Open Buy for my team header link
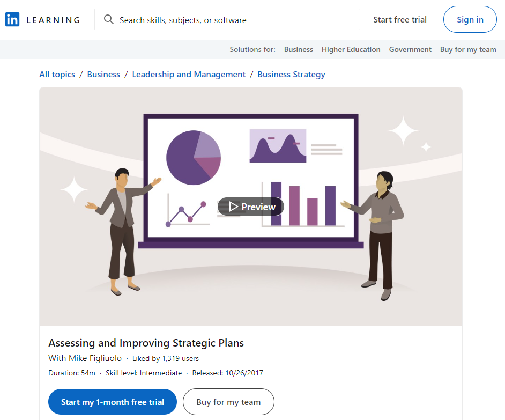The image size is (505, 420). click(468, 49)
